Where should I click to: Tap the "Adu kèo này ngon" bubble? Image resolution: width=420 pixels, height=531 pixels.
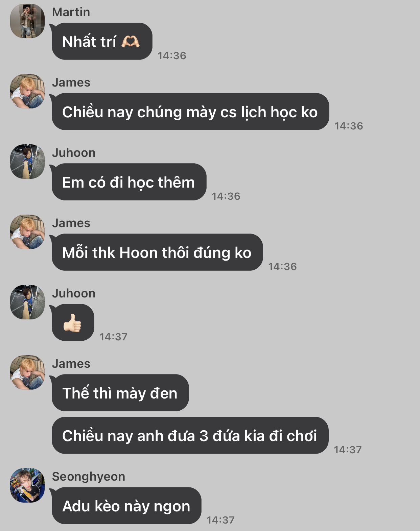(x=126, y=506)
